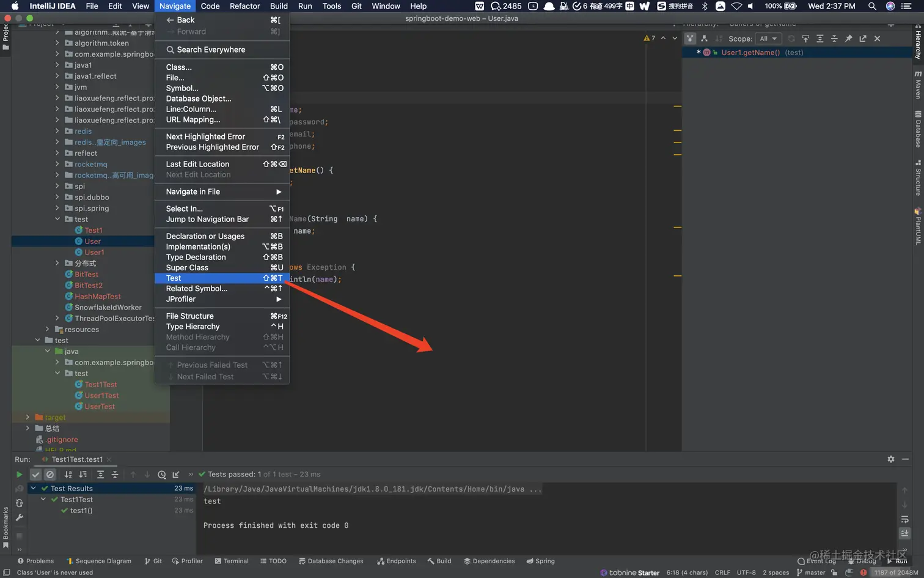Open CRLF line separator selector

(722, 572)
